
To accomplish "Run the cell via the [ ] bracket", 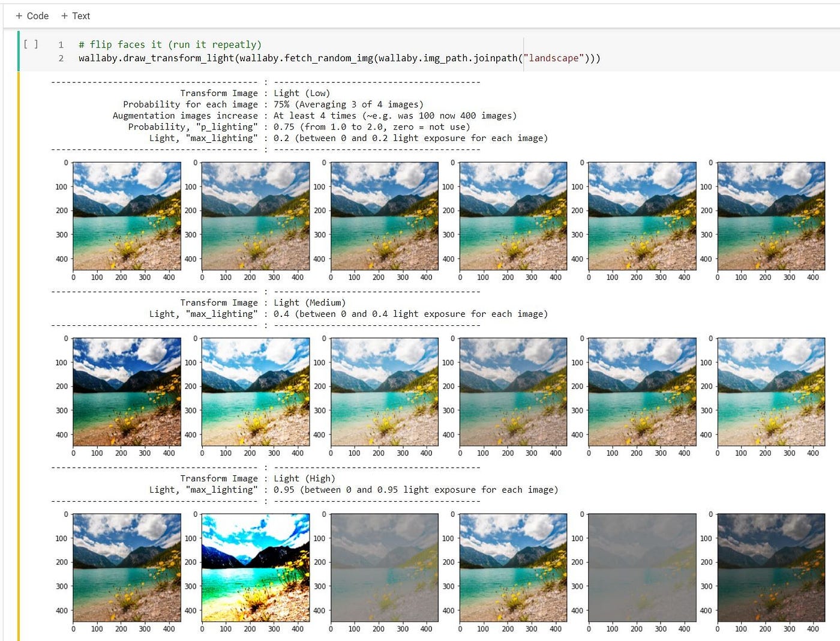I will point(31,44).
